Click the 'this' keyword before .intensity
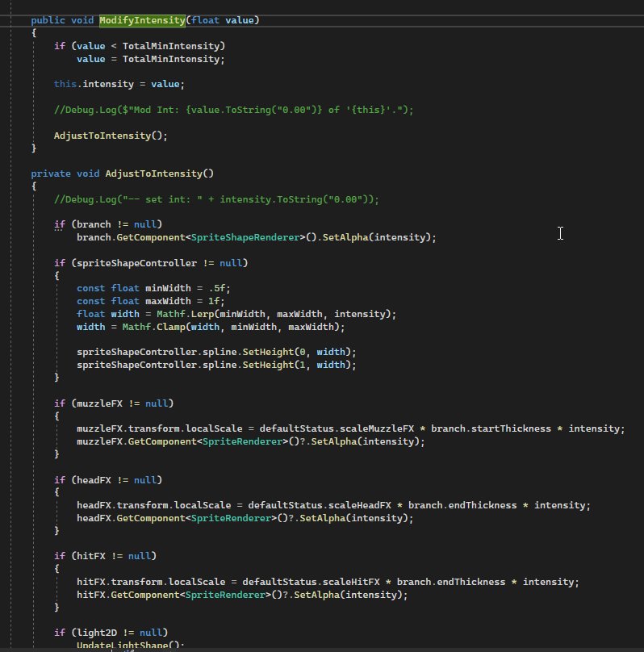 65,84
